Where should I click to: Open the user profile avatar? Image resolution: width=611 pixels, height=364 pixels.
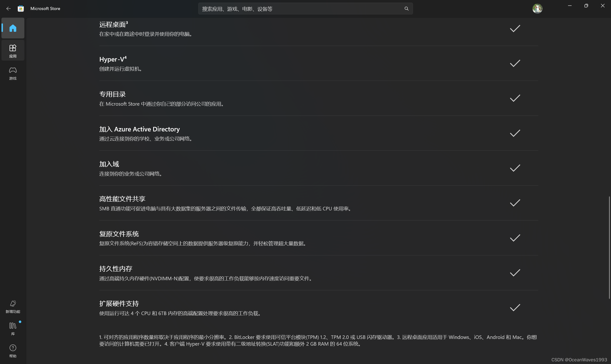coord(537,9)
